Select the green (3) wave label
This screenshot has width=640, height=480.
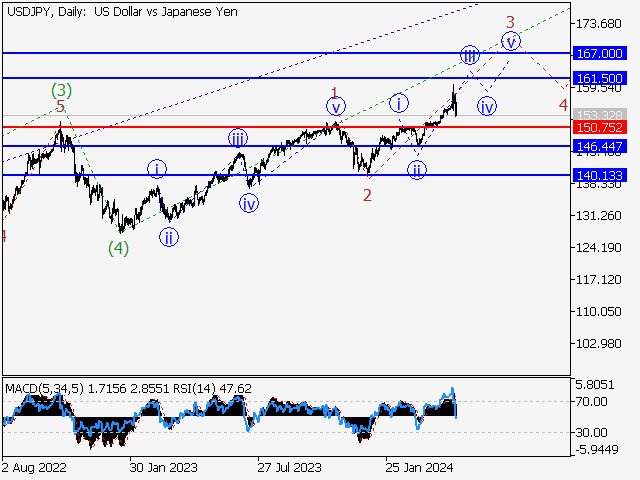point(61,90)
